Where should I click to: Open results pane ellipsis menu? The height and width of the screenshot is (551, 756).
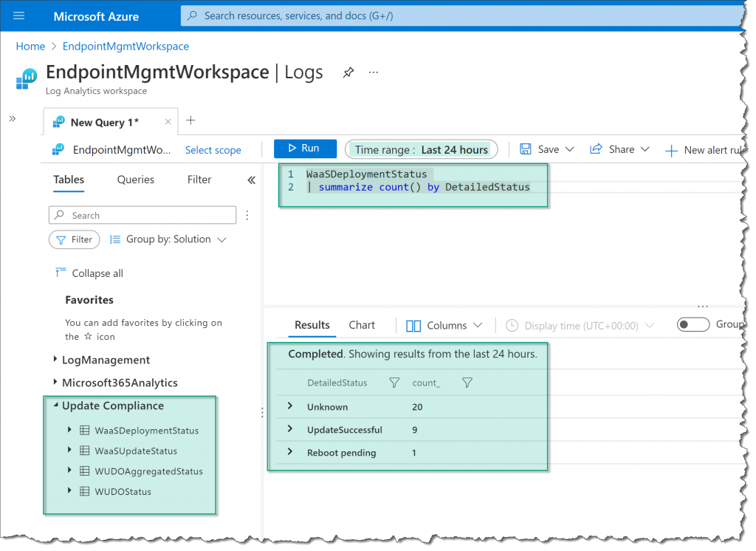(x=703, y=307)
